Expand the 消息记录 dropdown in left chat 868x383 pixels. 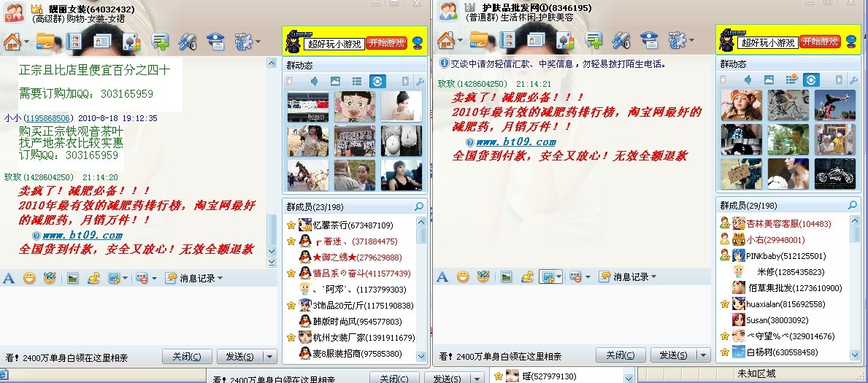pos(194,279)
